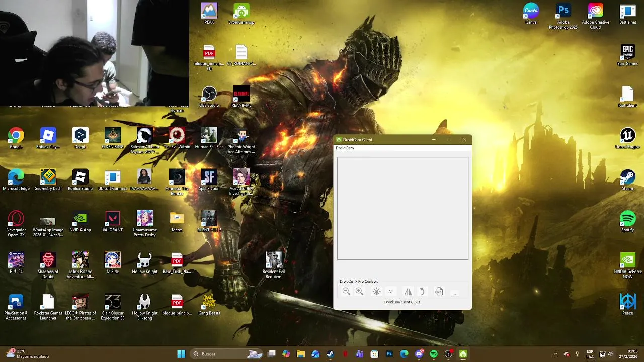Viewport: 644px width, 362px height.
Task: Select the Split Fiction desktop icon
Action: 209,180
